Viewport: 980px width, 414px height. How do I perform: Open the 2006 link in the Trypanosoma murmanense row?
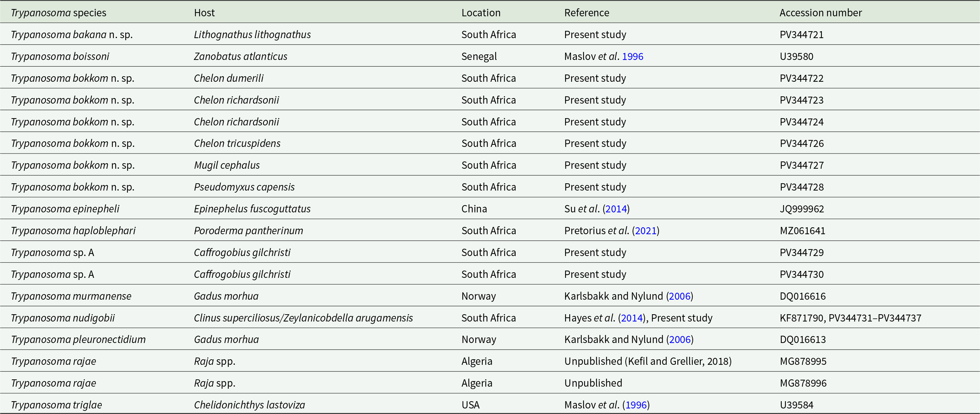coord(679,296)
